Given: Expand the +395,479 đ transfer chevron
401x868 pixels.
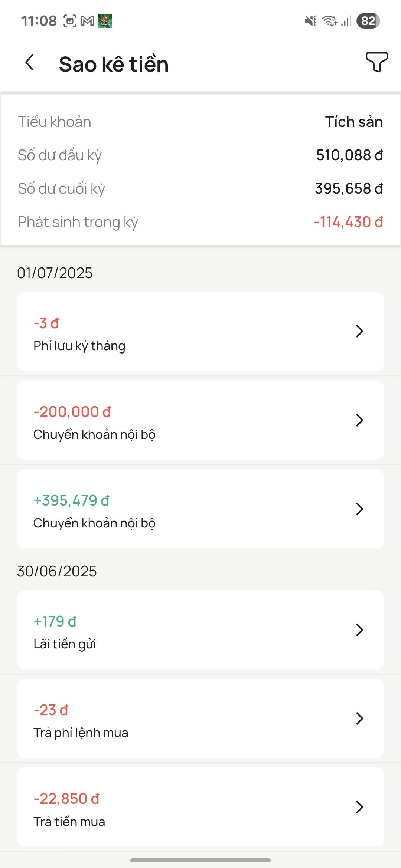Looking at the screenshot, I should (x=359, y=509).
